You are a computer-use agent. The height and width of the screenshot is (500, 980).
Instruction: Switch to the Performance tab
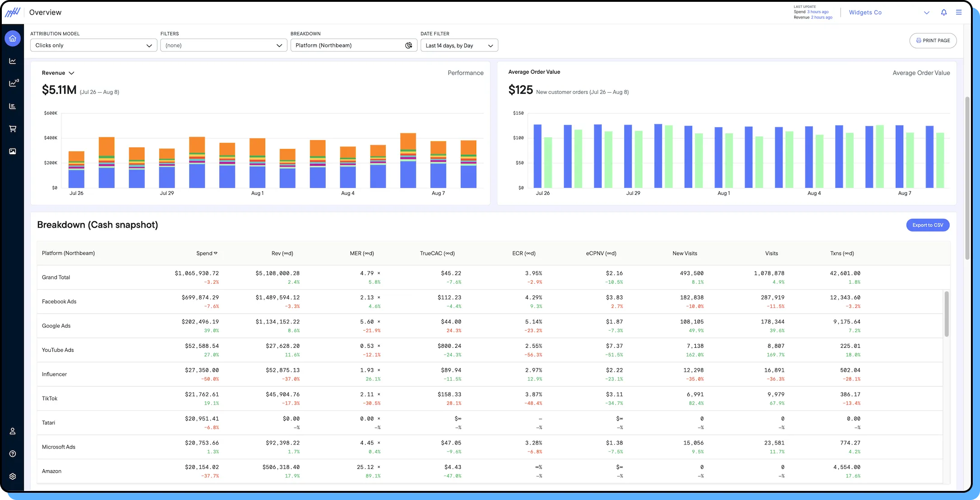point(465,73)
